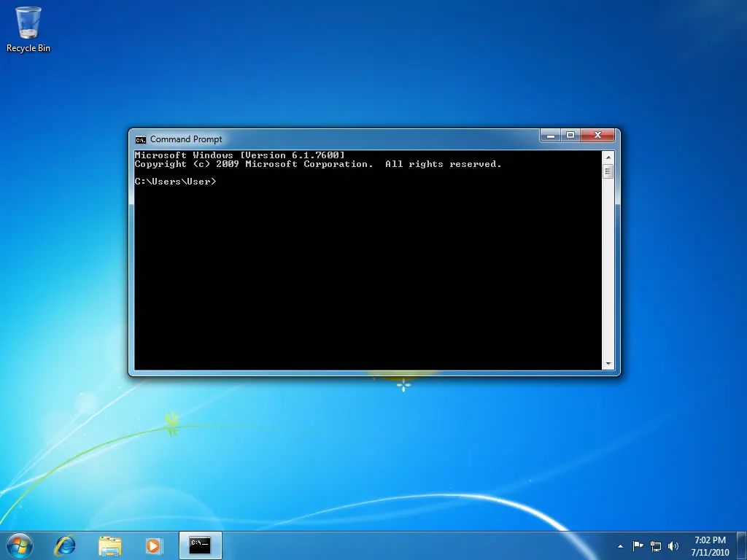This screenshot has width=747, height=560.
Task: Click the scroll up arrow in Command Prompt
Action: (x=608, y=157)
